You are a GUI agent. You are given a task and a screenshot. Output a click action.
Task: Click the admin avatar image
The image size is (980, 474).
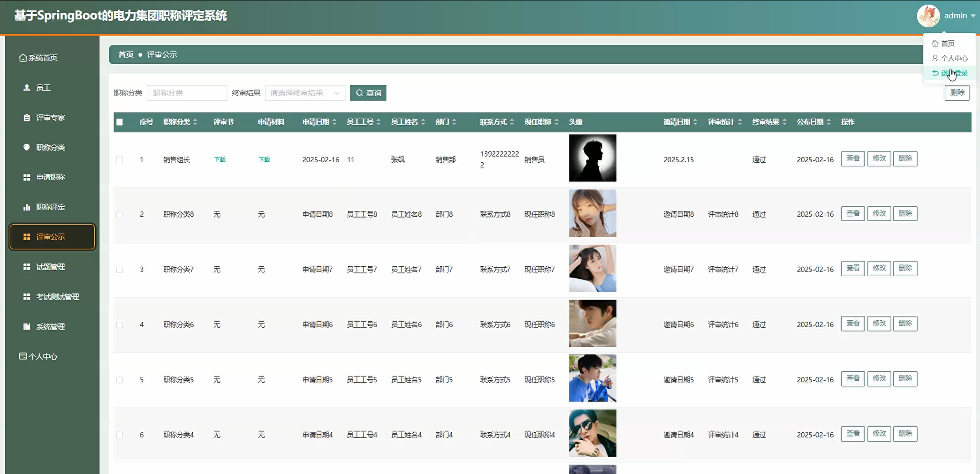[928, 16]
